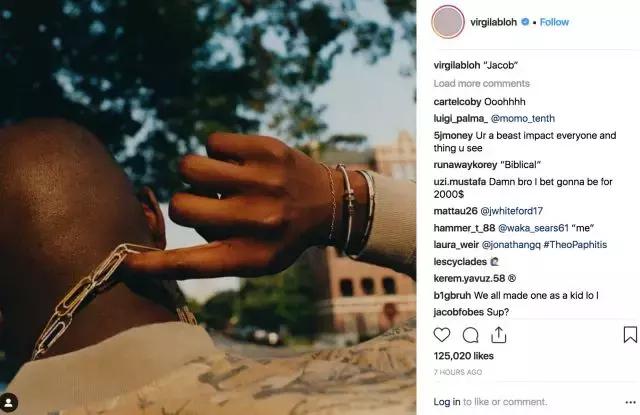Screen dimensions: 640x415
Task: View the 125,020 likes list
Action: pos(463,356)
